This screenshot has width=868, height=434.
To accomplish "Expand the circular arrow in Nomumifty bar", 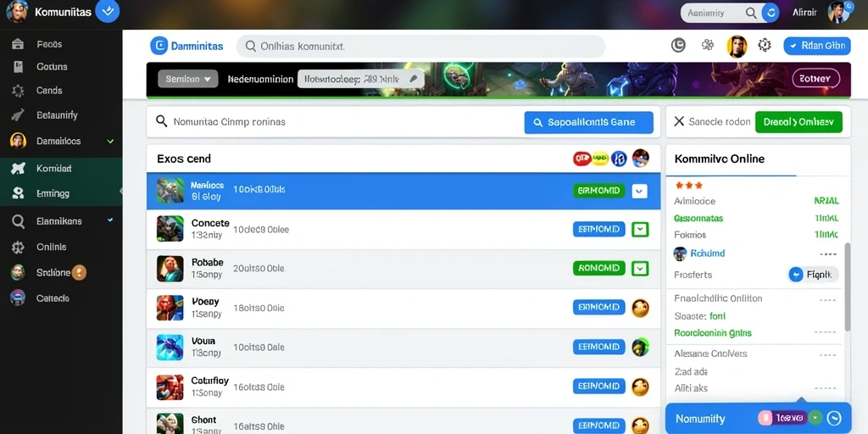I will 834,418.
